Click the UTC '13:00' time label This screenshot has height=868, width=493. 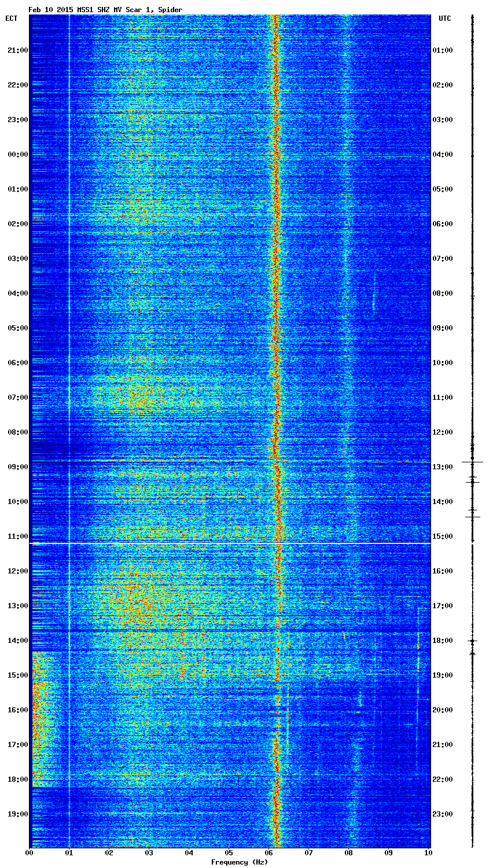coord(443,467)
